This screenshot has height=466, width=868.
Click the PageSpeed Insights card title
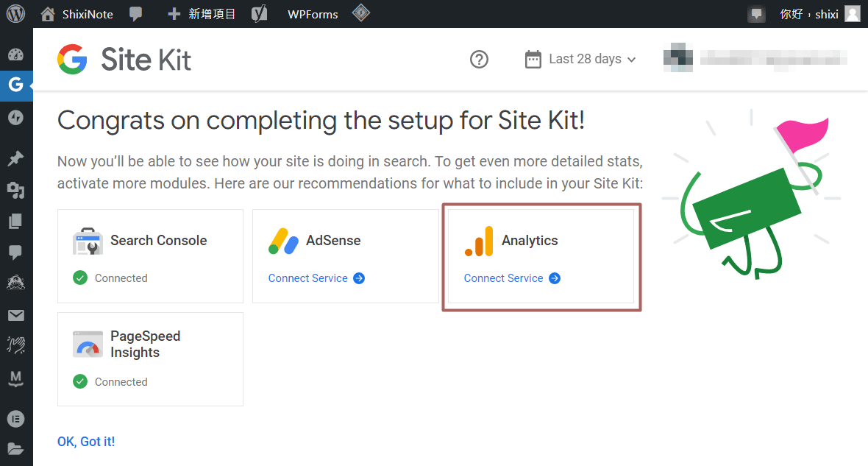[x=145, y=344]
